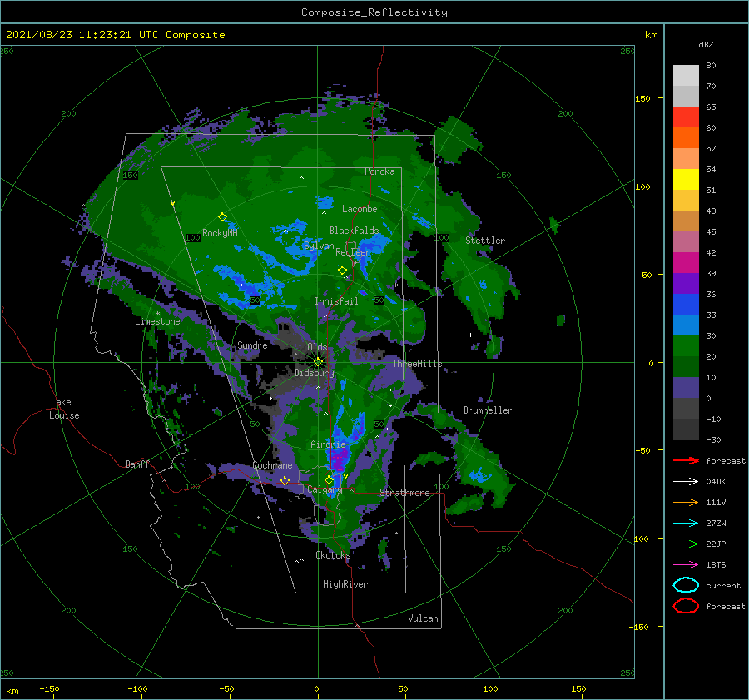Click the white asterisk above Limestone
The width and height of the screenshot is (749, 700).
coord(157,314)
